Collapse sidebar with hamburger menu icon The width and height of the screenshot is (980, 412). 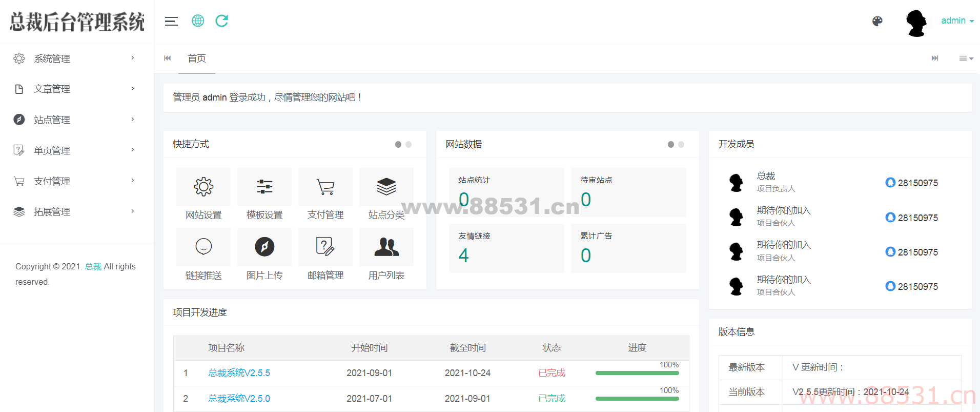[x=171, y=21]
